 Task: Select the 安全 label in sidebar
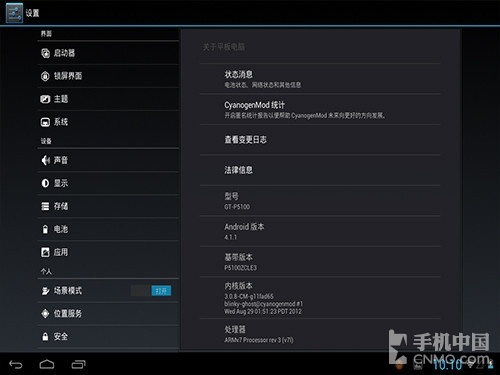(61, 337)
